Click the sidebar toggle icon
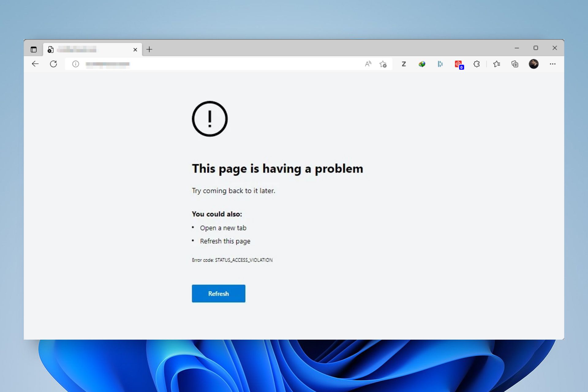 [x=34, y=49]
